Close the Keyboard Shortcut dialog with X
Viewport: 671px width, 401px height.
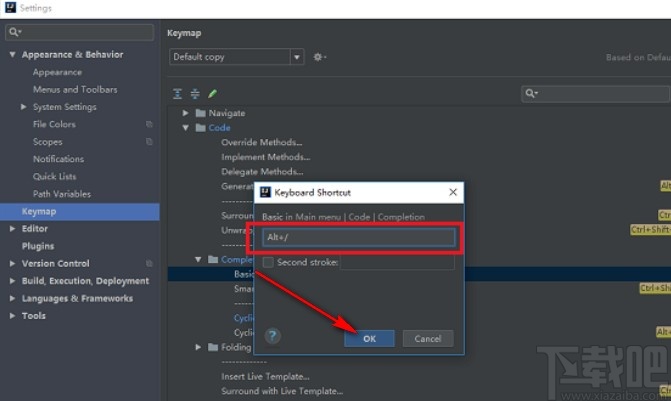pos(452,191)
